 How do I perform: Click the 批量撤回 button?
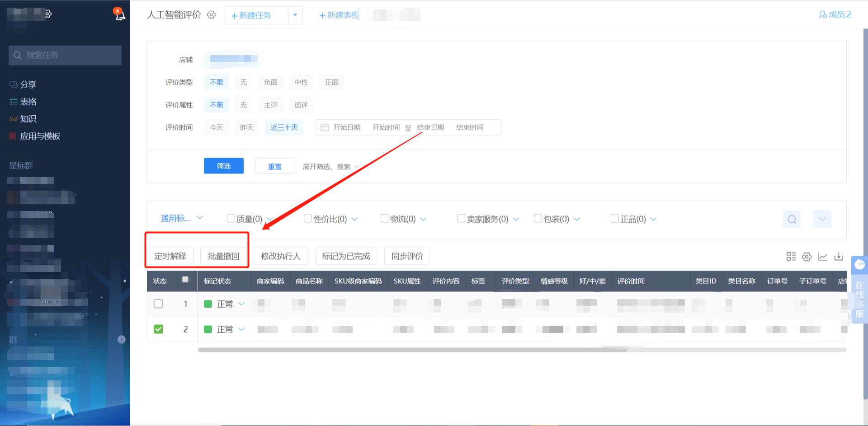tap(223, 256)
